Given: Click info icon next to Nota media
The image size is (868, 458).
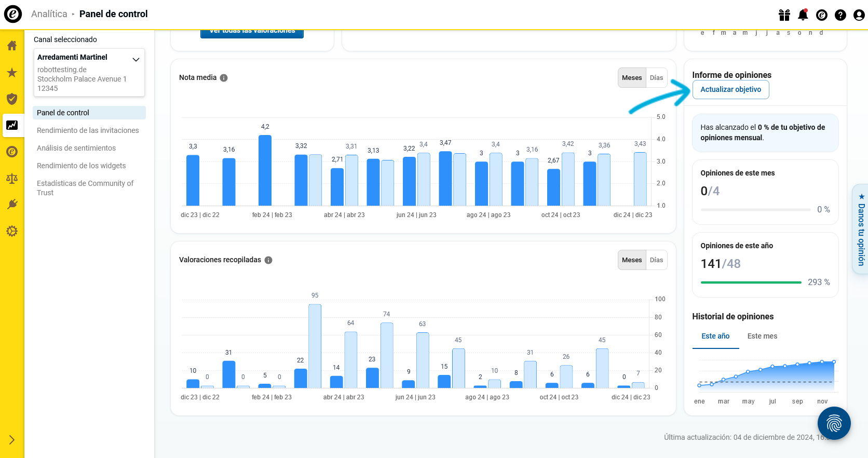Looking at the screenshot, I should click(x=224, y=78).
